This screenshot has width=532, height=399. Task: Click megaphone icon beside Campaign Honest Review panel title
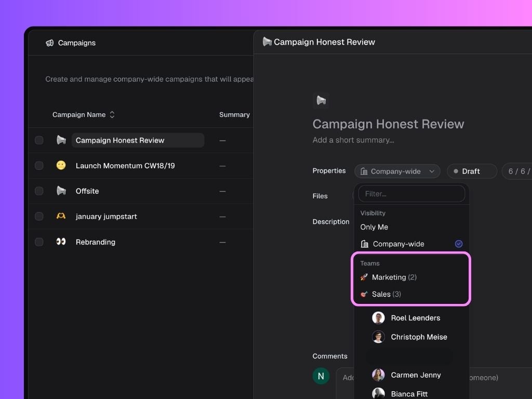pyautogui.click(x=268, y=42)
